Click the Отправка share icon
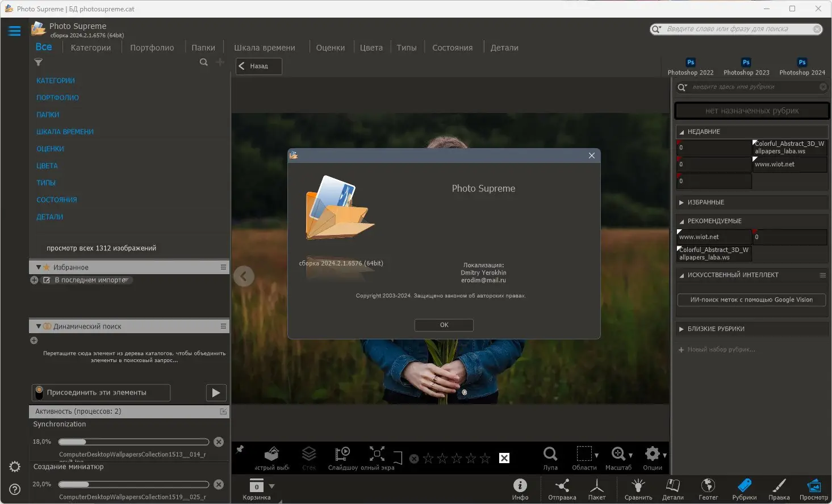Image resolution: width=832 pixels, height=504 pixels. pyautogui.click(x=562, y=486)
